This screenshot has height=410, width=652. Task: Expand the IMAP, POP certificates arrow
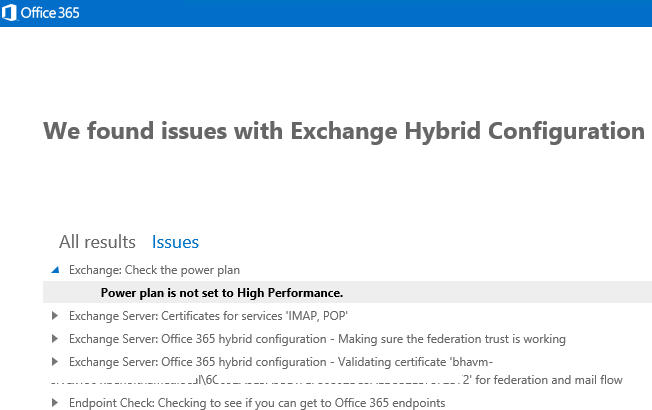[55, 316]
